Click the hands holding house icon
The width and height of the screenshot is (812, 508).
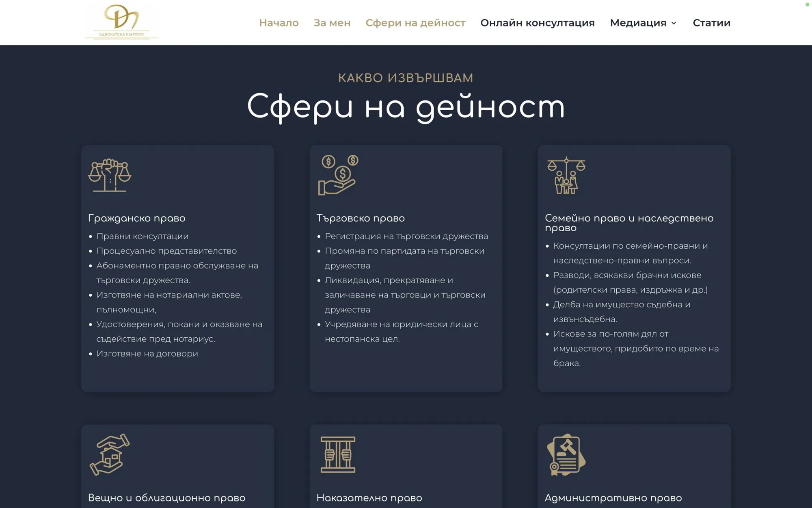tap(110, 454)
